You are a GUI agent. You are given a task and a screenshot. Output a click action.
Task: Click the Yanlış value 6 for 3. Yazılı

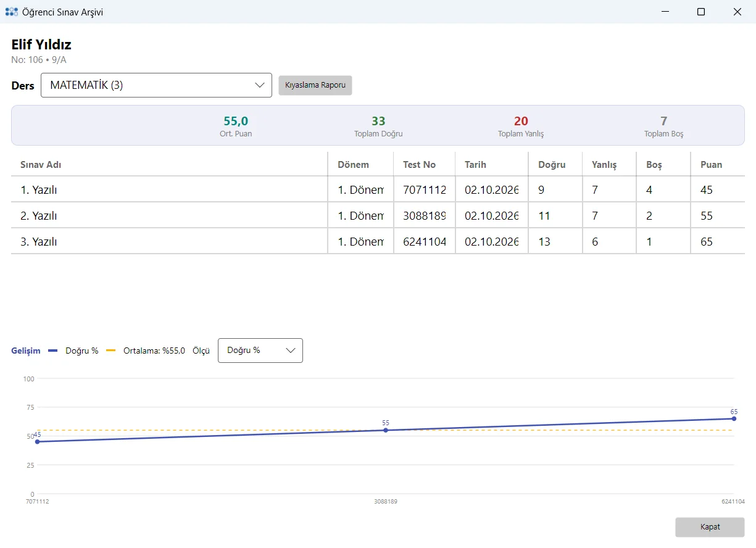(595, 242)
